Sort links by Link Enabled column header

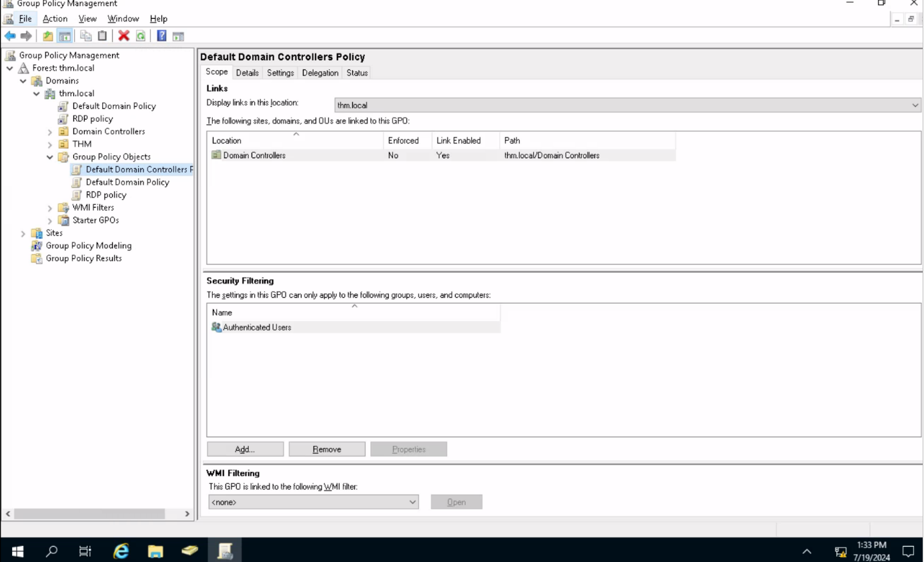[x=465, y=140]
